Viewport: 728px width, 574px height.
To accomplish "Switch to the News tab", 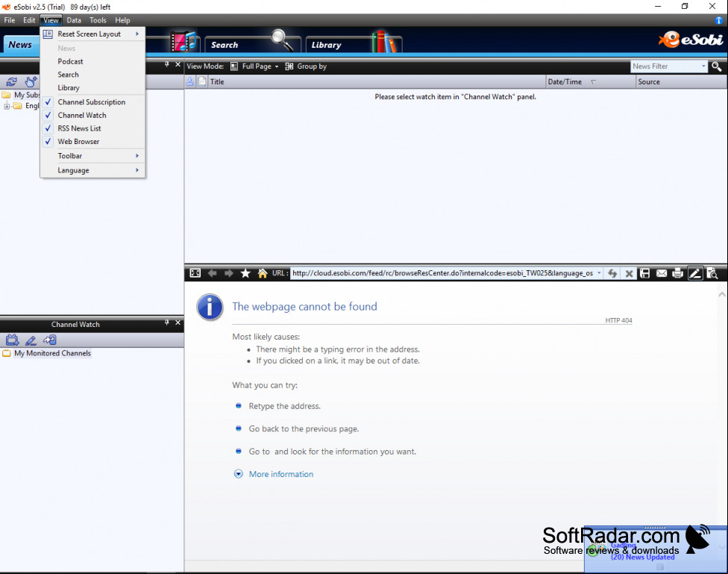I will (20, 45).
